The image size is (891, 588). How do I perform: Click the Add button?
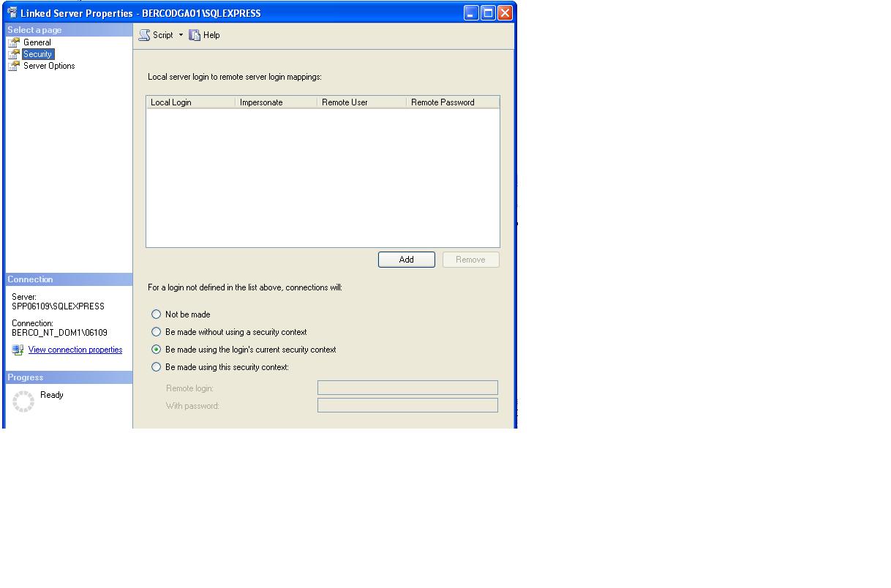pos(407,260)
